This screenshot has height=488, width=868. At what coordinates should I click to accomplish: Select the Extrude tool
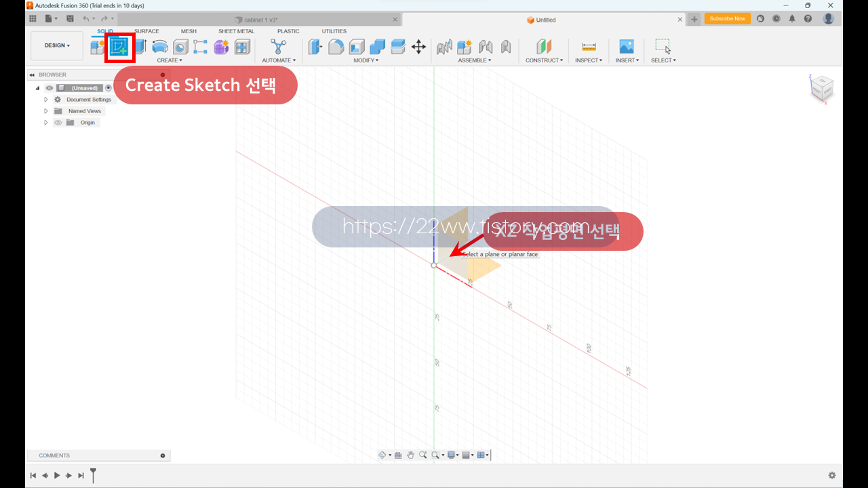[140, 47]
